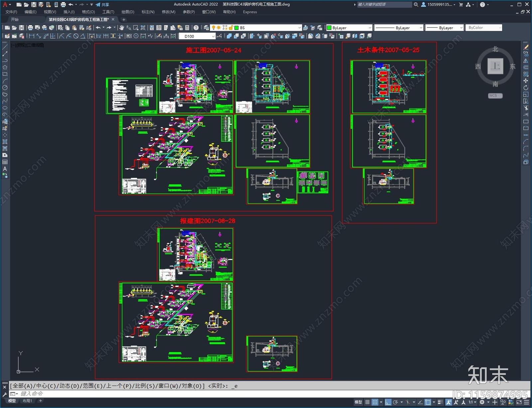
Task: Select the Move tool in right toolbar
Action: coord(526,81)
